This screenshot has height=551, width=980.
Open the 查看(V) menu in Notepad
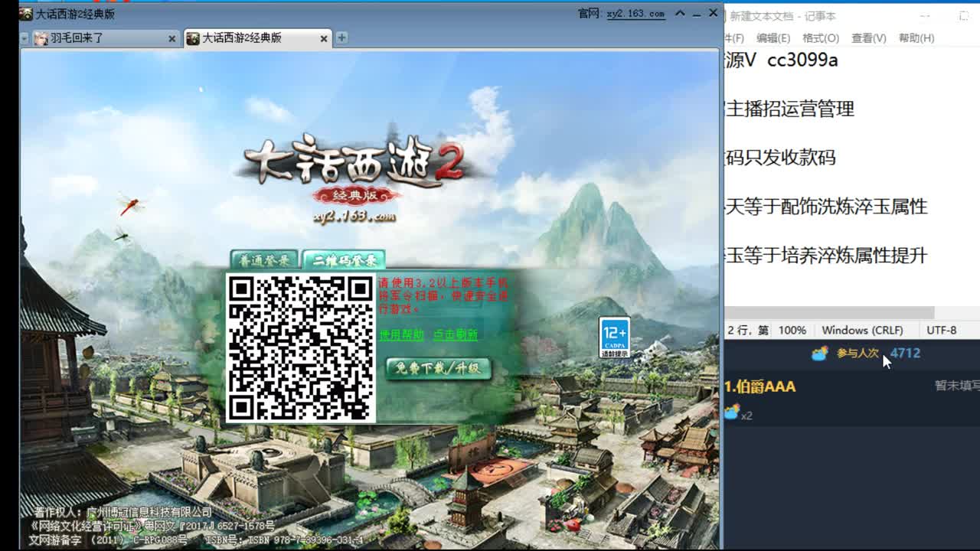pyautogui.click(x=868, y=38)
